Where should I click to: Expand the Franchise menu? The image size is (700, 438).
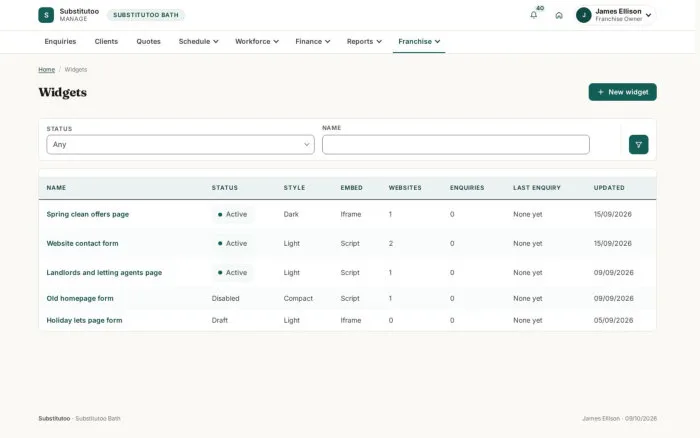(x=419, y=42)
